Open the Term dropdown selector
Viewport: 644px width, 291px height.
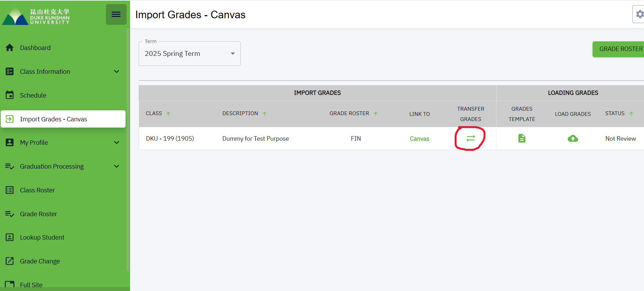[190, 53]
